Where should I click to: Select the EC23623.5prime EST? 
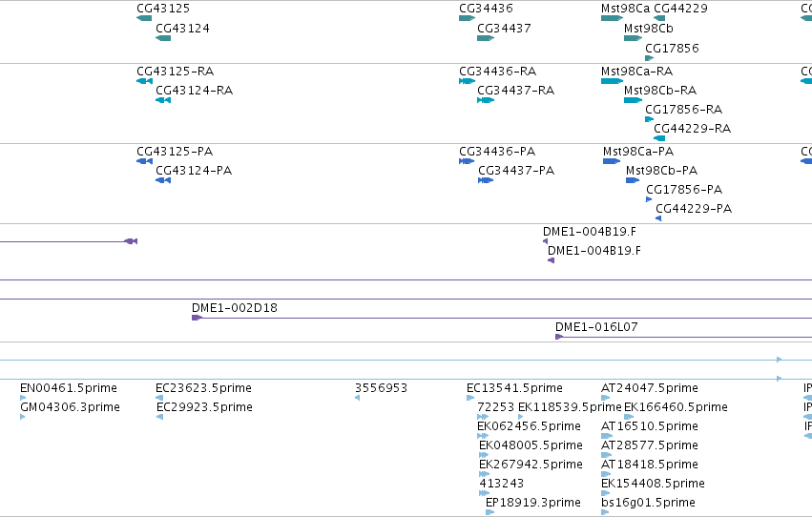[x=159, y=398]
